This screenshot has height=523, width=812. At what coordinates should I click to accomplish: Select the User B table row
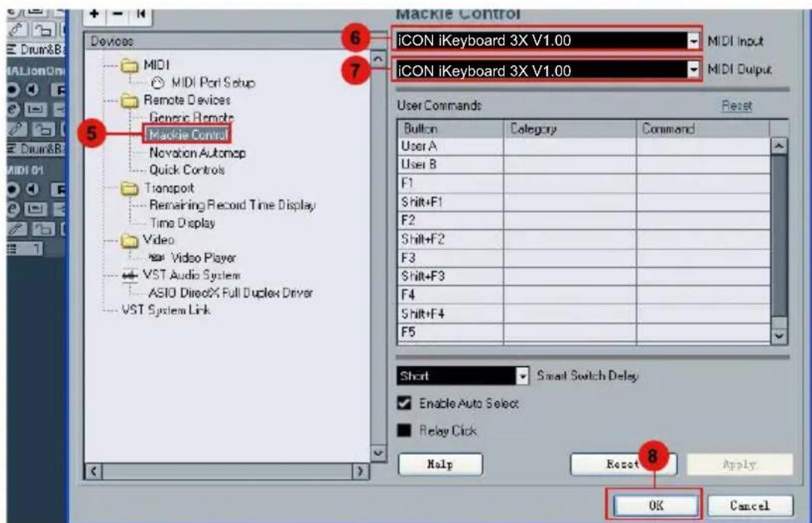pyautogui.click(x=584, y=164)
